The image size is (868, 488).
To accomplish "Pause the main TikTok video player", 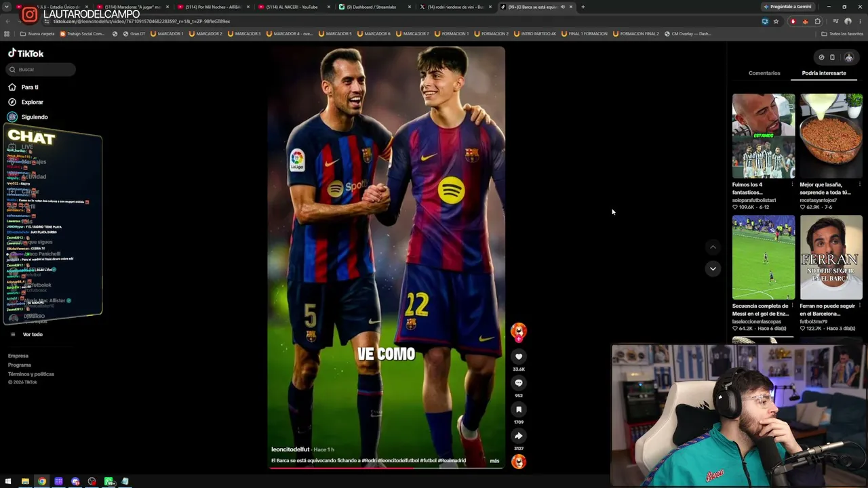I will coord(386,258).
